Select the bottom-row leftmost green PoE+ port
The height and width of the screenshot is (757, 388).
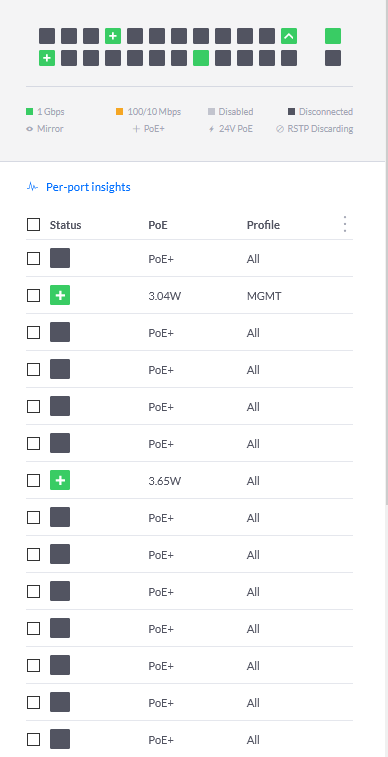click(47, 58)
